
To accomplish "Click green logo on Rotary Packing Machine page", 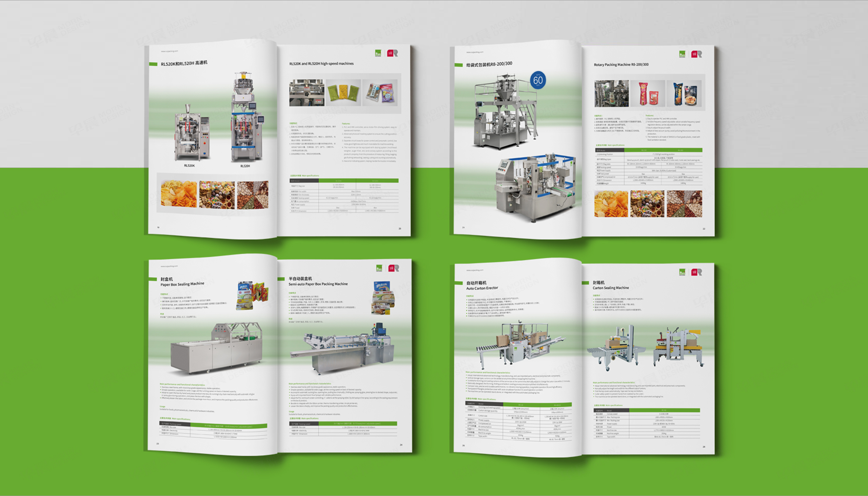I will (x=682, y=54).
